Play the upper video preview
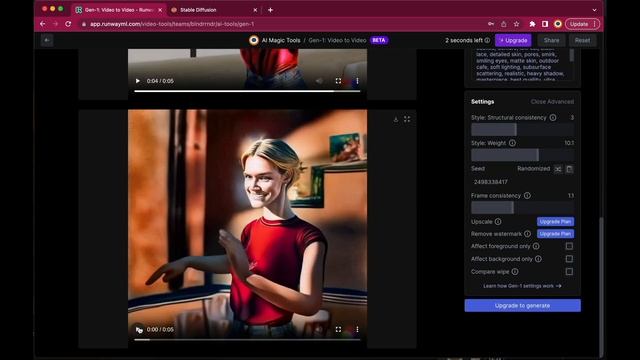 pos(138,81)
